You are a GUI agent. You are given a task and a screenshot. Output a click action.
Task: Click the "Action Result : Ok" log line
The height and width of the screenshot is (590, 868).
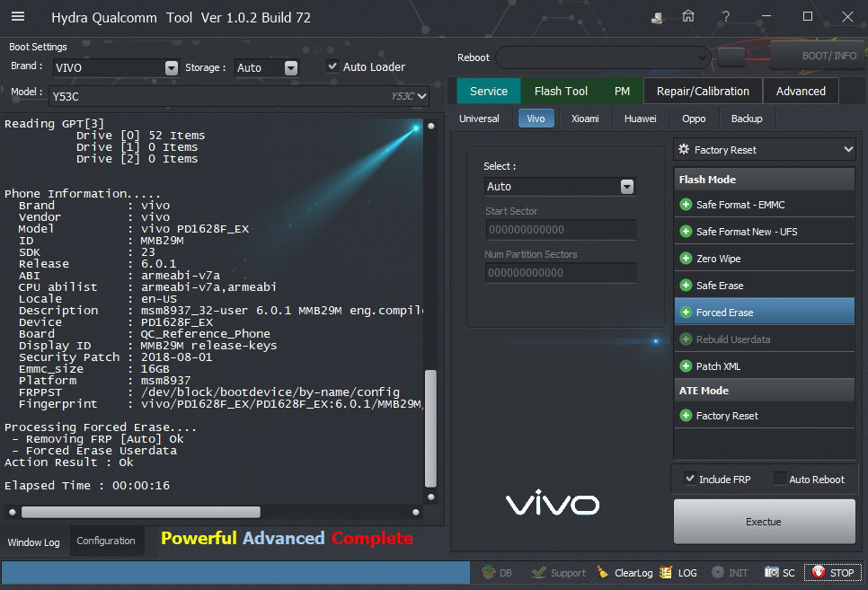point(68,462)
